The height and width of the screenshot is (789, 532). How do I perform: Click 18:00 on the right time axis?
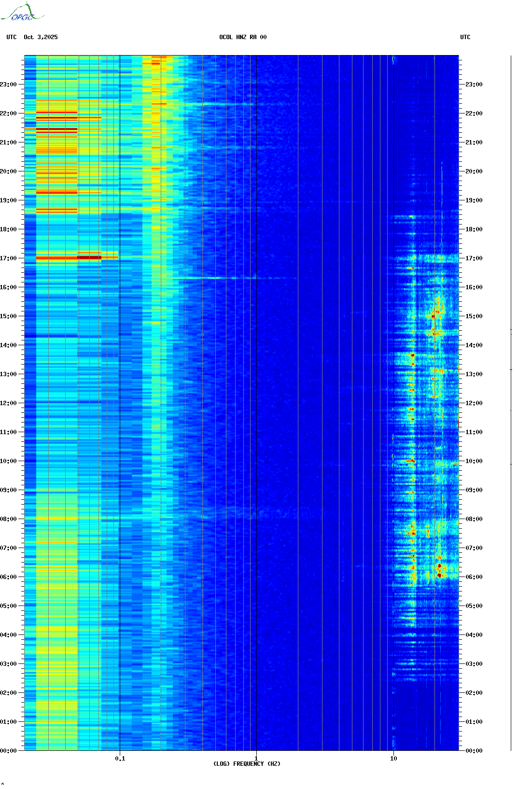point(474,229)
